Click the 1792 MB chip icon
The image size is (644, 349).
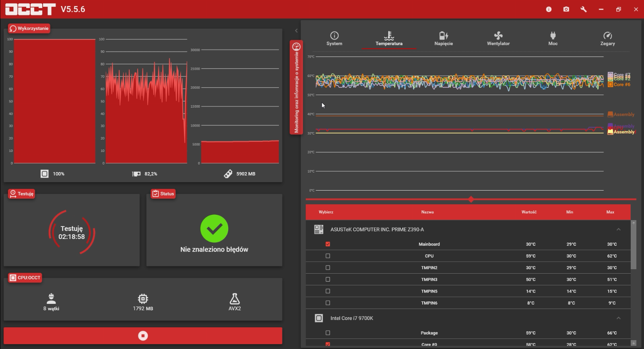tap(143, 299)
